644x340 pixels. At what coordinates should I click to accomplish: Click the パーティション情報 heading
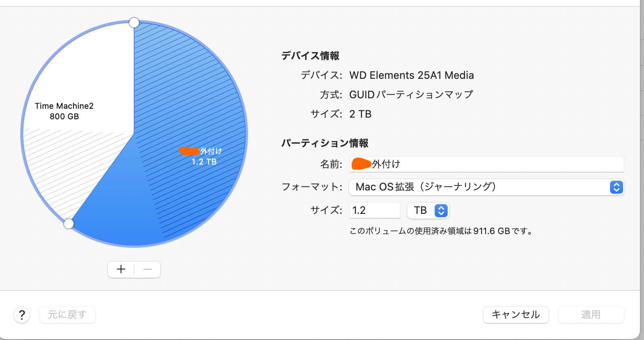[x=325, y=143]
